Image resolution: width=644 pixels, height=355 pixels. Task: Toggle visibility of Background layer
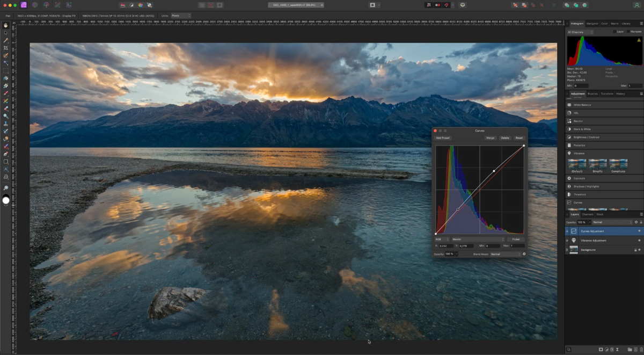pyautogui.click(x=639, y=250)
